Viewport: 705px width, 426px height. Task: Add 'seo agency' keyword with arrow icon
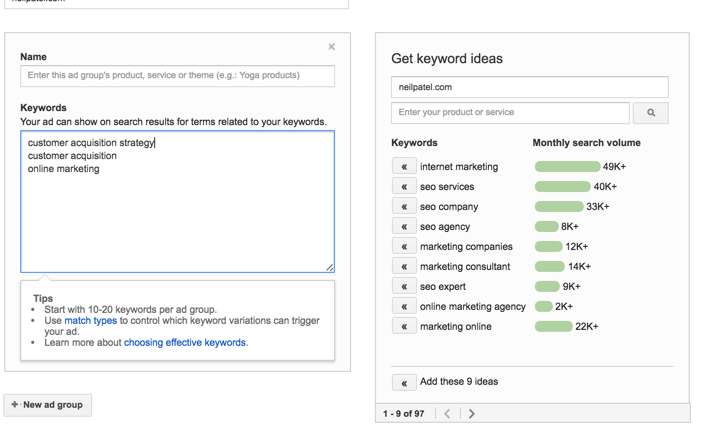click(x=404, y=227)
